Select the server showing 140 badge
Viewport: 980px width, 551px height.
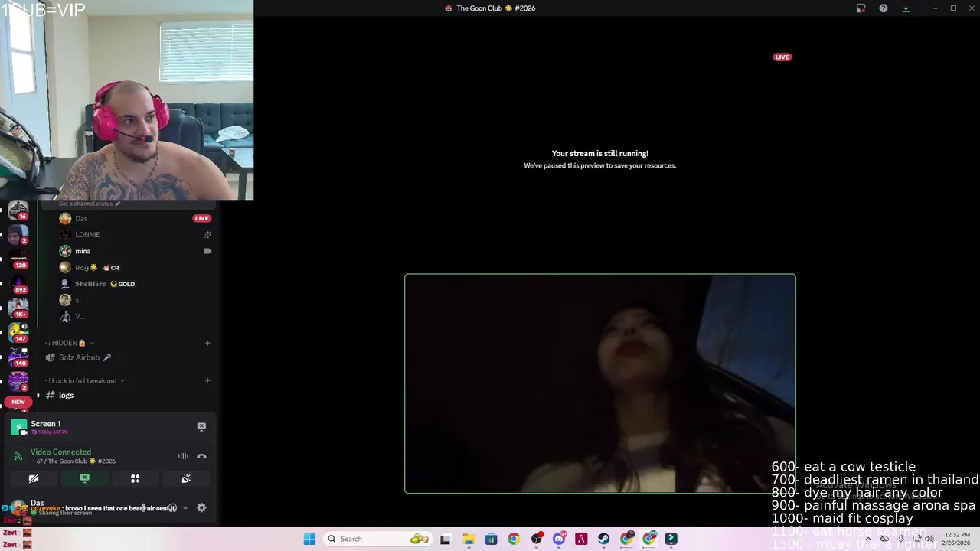[x=18, y=357]
